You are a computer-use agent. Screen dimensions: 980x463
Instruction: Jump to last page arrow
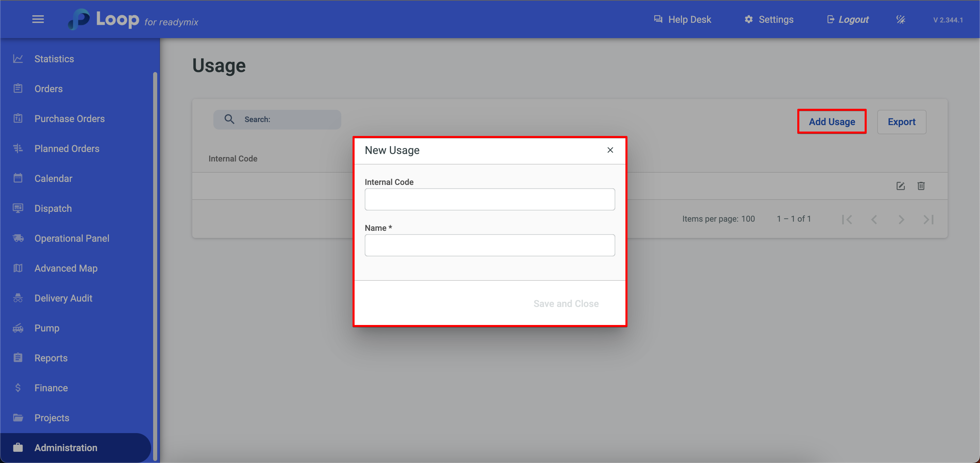928,219
